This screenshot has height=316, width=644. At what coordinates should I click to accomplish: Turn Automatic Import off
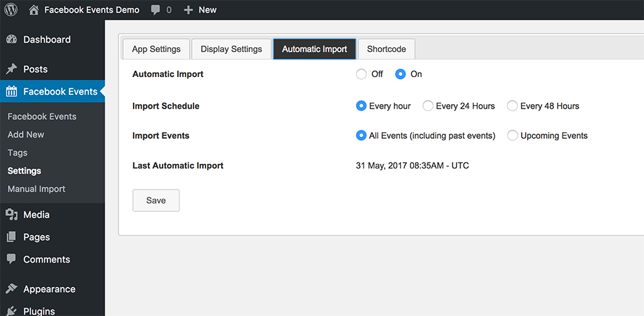[361, 74]
